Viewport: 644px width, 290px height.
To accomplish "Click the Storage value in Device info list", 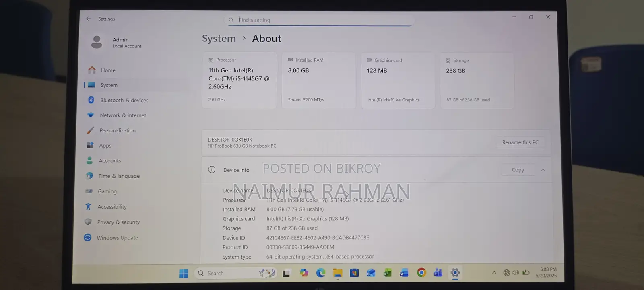I will 292,228.
